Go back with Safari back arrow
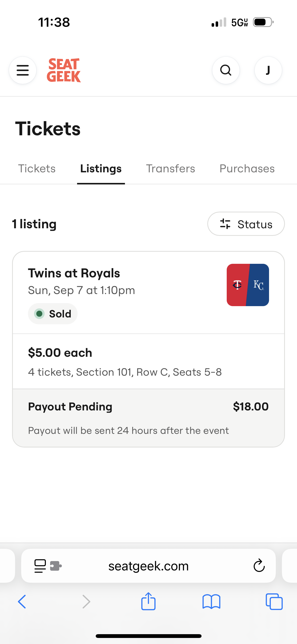Viewport: 297px width, 644px height. [22, 601]
